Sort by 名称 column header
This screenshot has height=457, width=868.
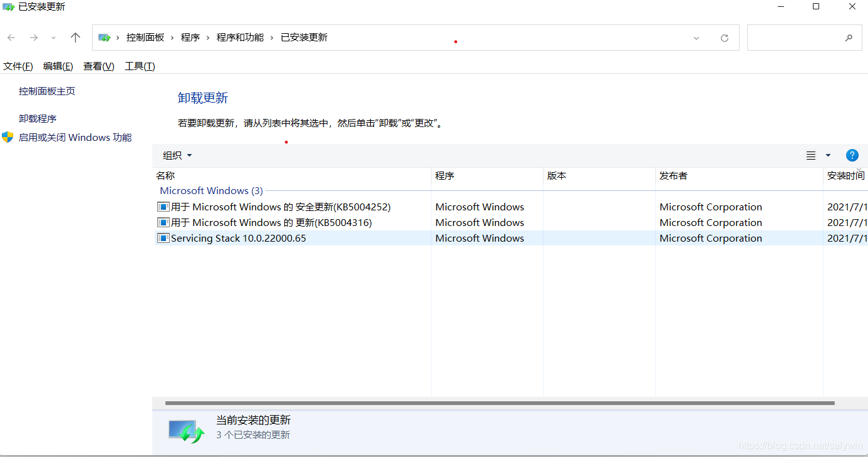point(292,176)
